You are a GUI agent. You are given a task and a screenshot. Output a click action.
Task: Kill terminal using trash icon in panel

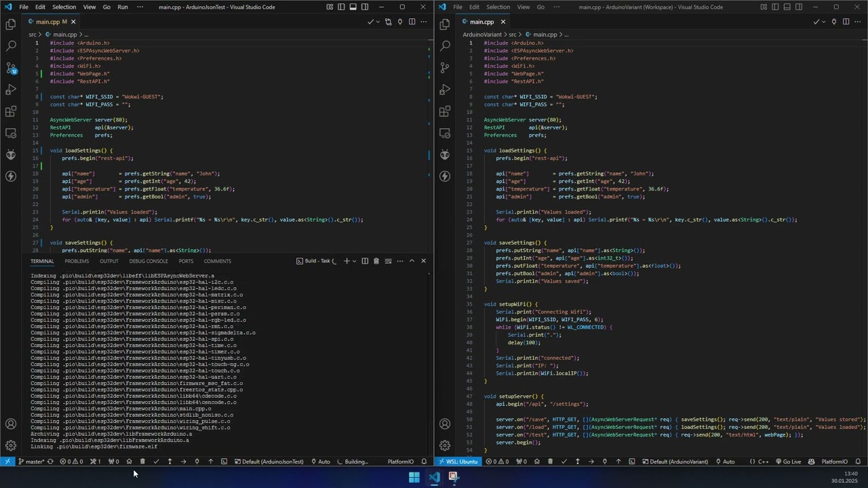376,261
